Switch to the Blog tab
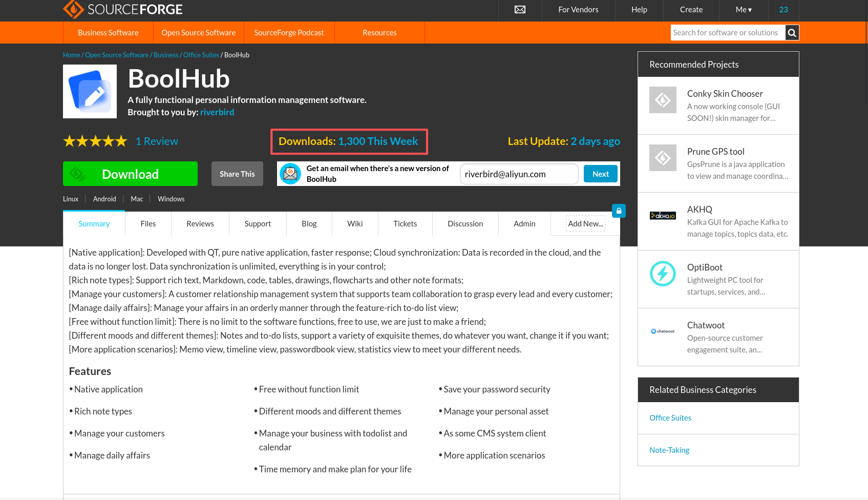This screenshot has height=500, width=868. (309, 224)
